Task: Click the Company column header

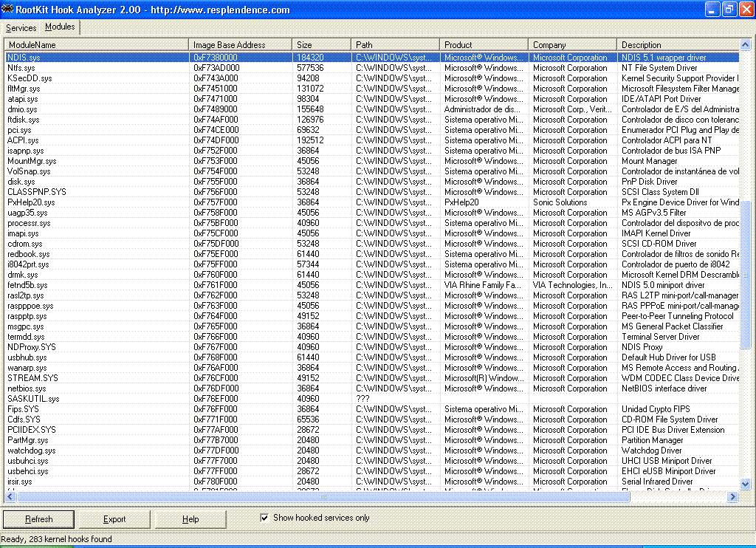Action: (572, 45)
